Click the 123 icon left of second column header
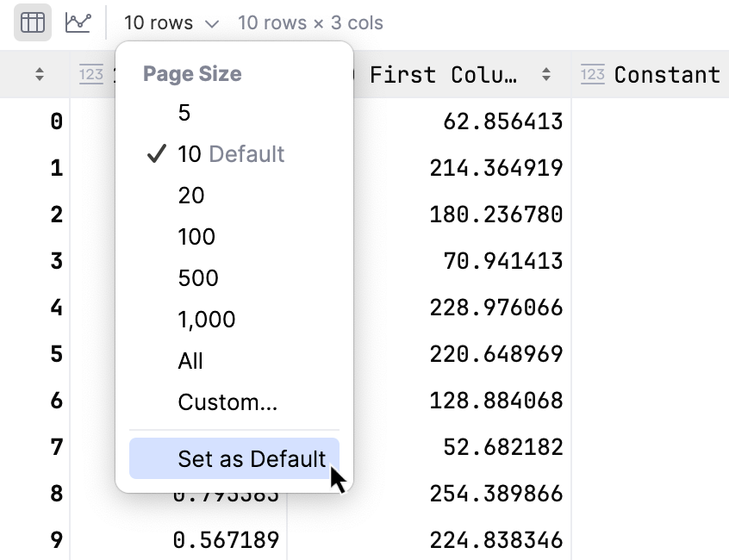Image resolution: width=729 pixels, height=560 pixels. pos(92,75)
